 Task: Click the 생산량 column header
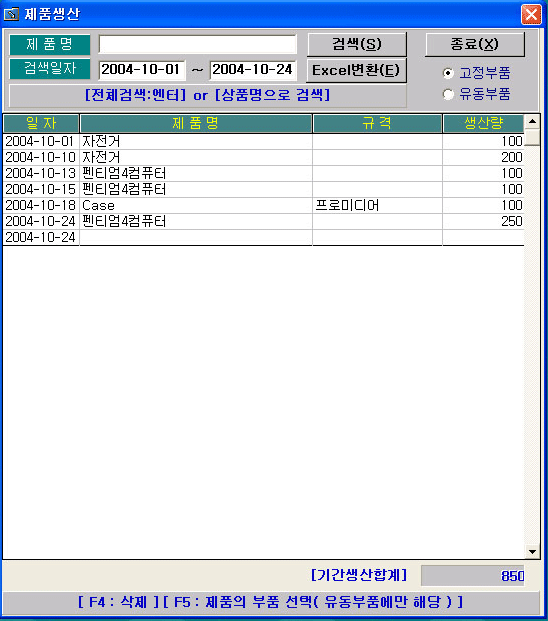(483, 124)
